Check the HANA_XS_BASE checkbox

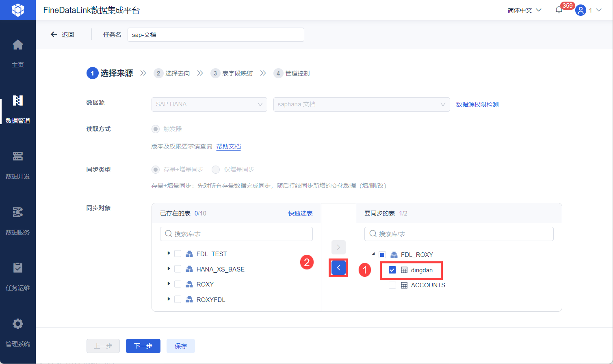pyautogui.click(x=178, y=269)
